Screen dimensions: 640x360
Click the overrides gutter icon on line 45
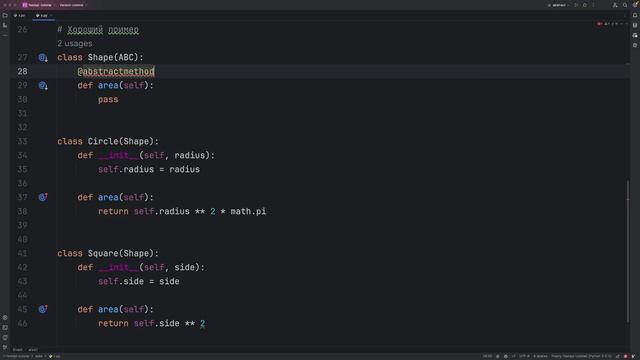[x=43, y=309]
